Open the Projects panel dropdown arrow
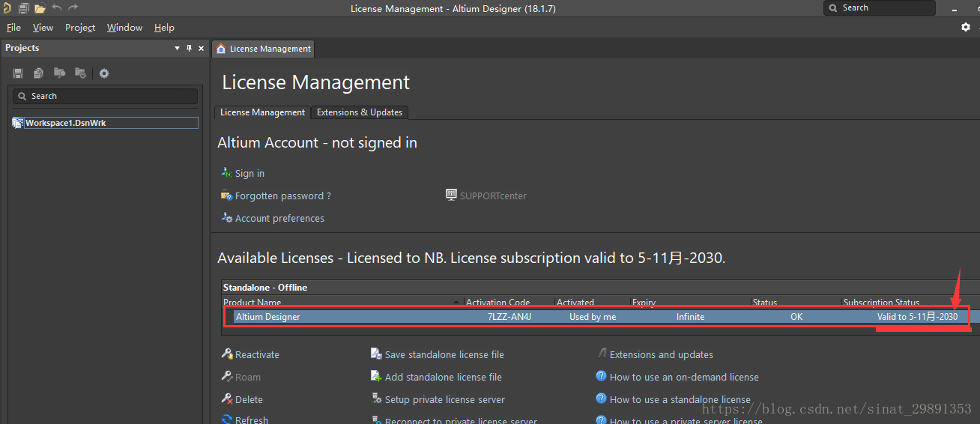Image resolution: width=980 pixels, height=424 pixels. [178, 48]
